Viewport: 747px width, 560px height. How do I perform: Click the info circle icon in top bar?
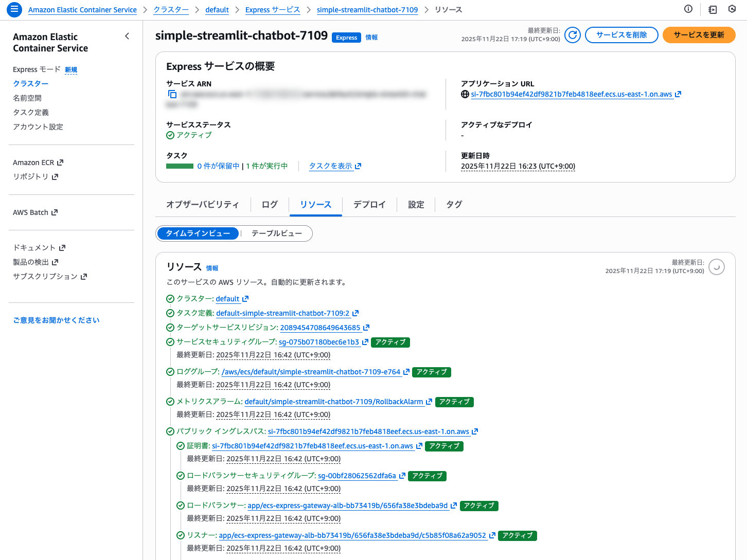coord(688,9)
